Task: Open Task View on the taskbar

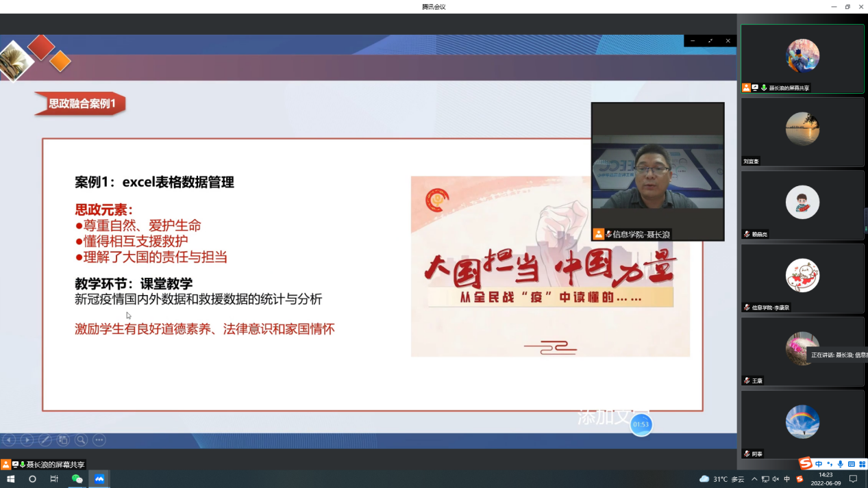Action: (x=54, y=479)
